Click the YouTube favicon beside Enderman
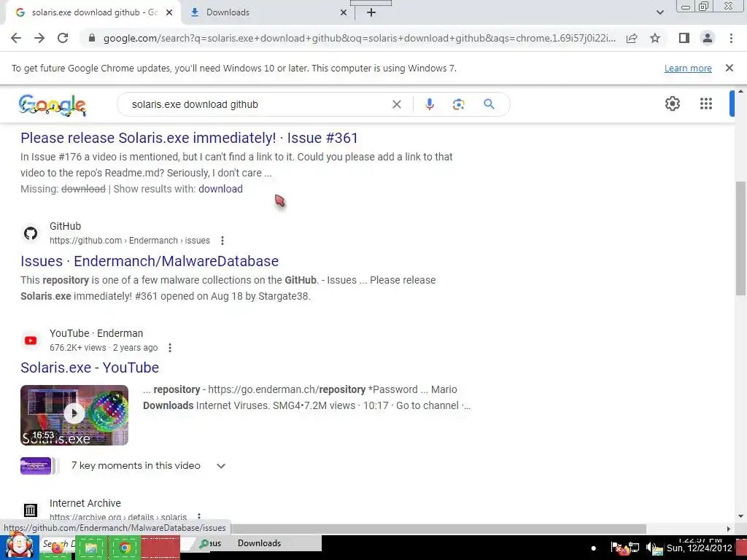Viewport: 747px width, 560px height. (31, 341)
